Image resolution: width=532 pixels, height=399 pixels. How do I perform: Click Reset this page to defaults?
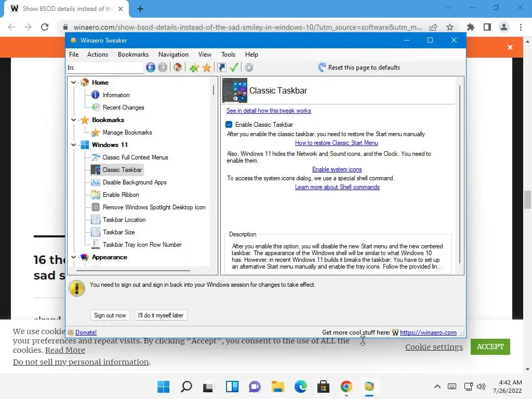pos(364,68)
